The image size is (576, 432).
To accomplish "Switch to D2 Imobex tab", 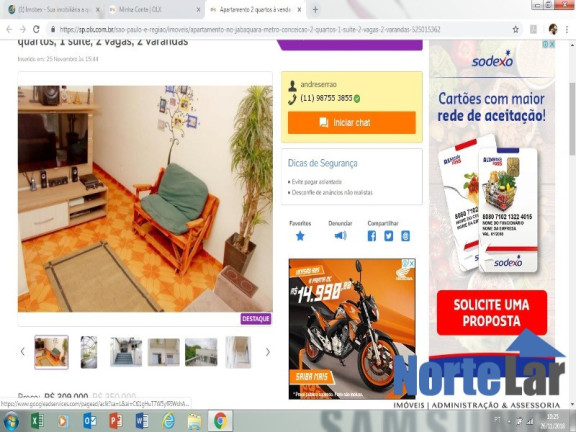I will coord(54,10).
